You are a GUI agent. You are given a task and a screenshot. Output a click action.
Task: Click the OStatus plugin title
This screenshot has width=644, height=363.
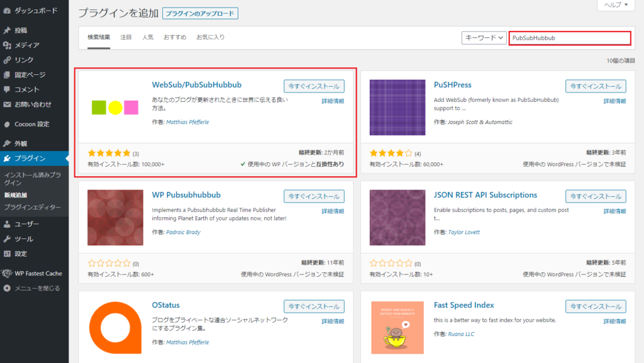tap(166, 305)
